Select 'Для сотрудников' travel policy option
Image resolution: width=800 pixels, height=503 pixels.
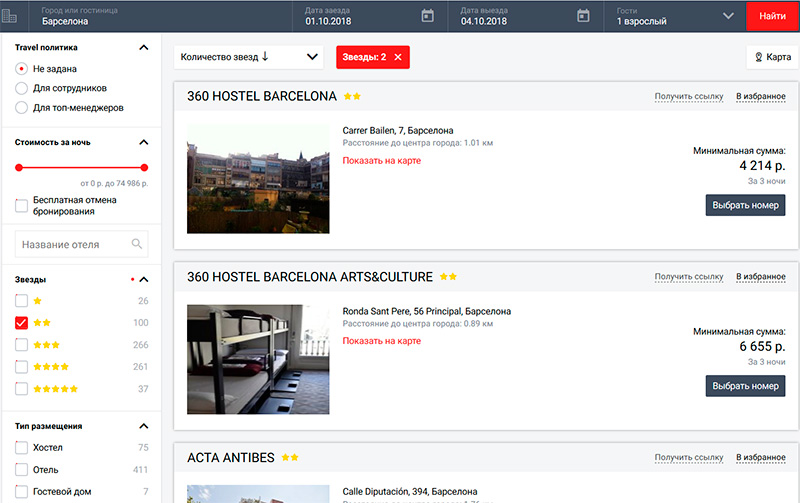[22, 88]
